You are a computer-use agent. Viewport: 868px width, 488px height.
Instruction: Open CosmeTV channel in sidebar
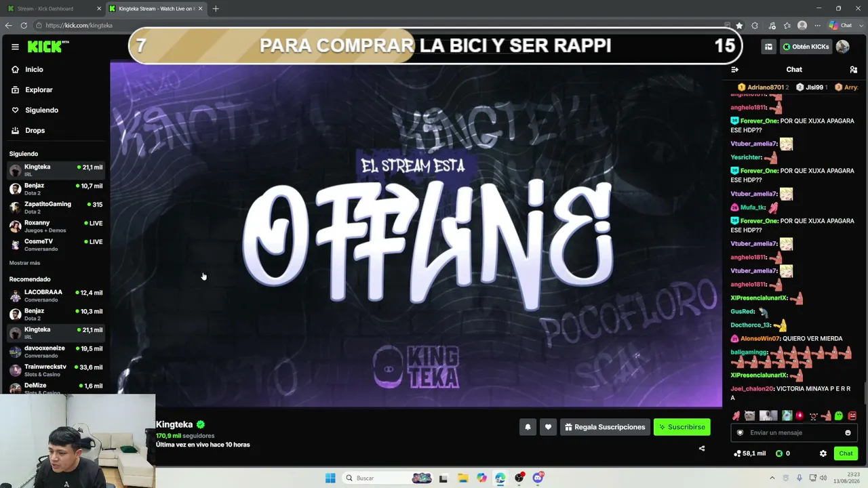56,245
